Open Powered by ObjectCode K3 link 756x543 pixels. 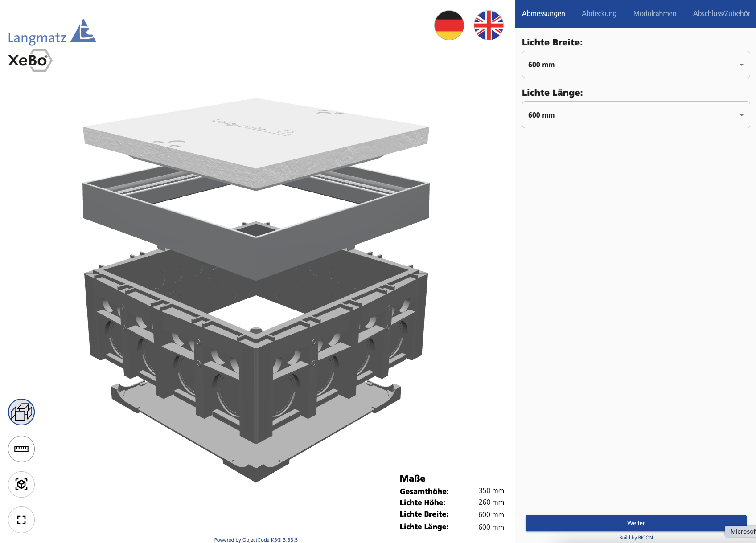pos(256,540)
